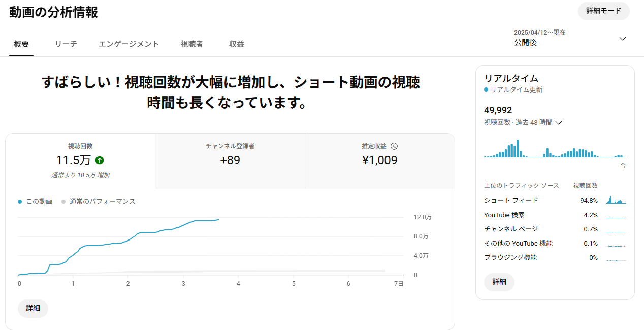Switch to the リーチ tab
This screenshot has height=330, width=644.
click(66, 44)
